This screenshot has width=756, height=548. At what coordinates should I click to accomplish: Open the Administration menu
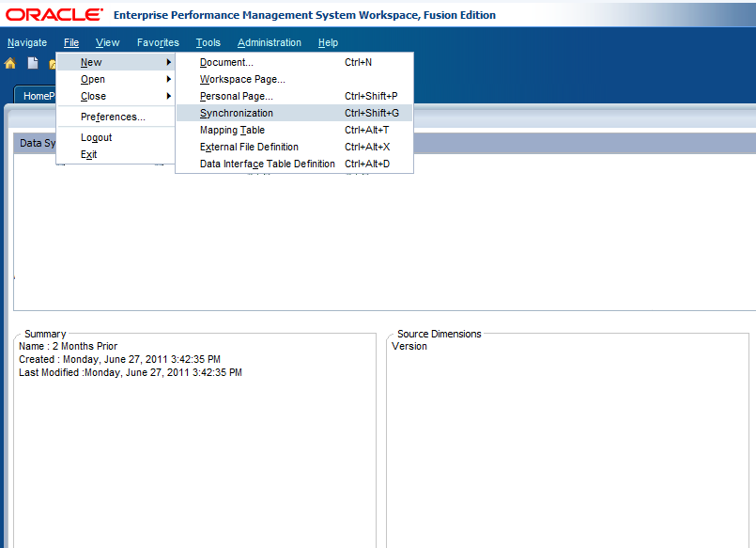tap(270, 42)
